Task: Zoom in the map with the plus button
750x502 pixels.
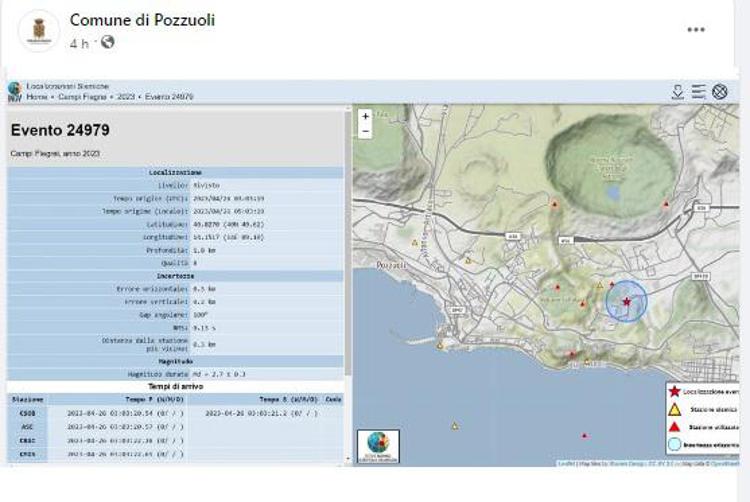Action: click(365, 116)
